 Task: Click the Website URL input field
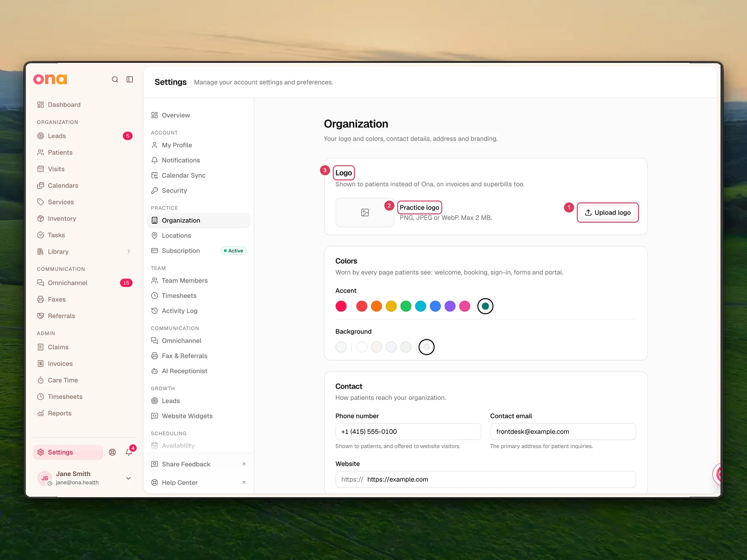tap(486, 479)
